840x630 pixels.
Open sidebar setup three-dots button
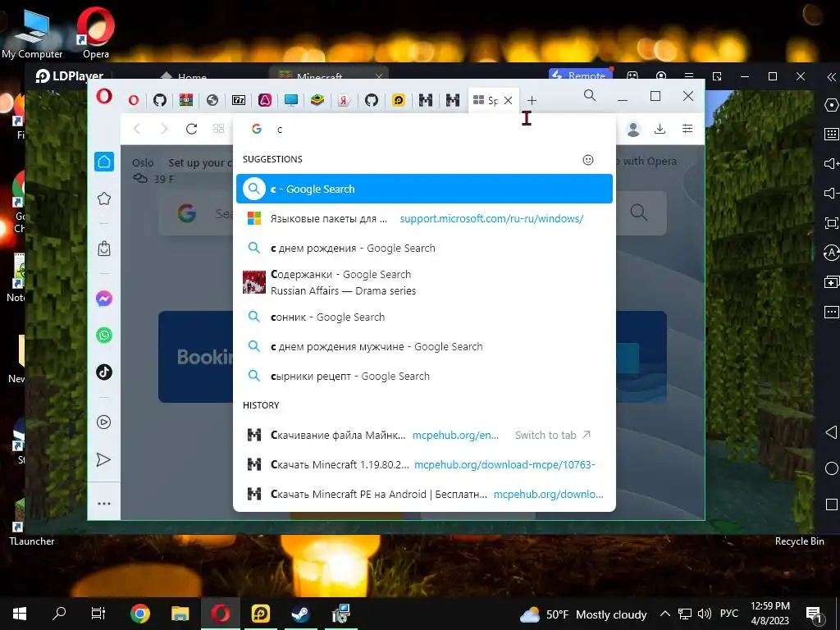pyautogui.click(x=104, y=504)
